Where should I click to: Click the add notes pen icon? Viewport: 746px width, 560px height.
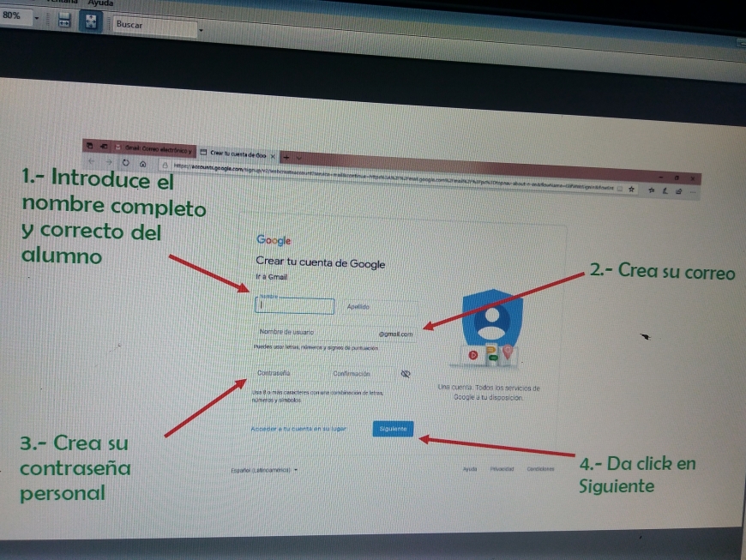(665, 190)
